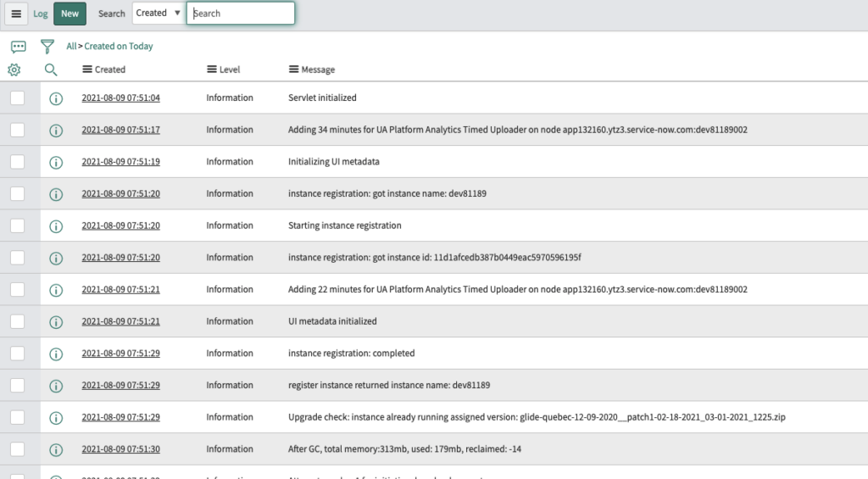Click the magnifier column search icon
This screenshot has height=479, width=868.
pos(50,70)
